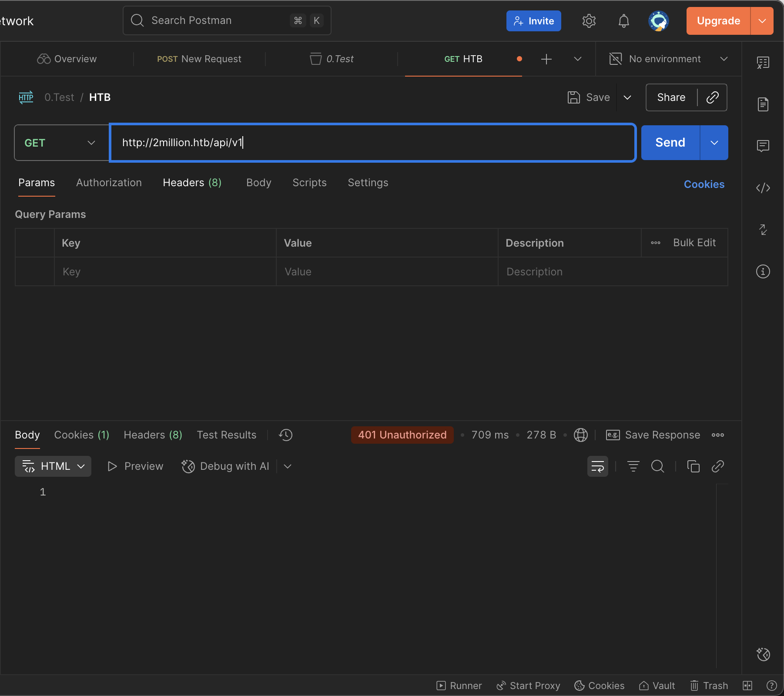This screenshot has width=784, height=696.
Task: Click the query param Key field
Action: coord(165,272)
